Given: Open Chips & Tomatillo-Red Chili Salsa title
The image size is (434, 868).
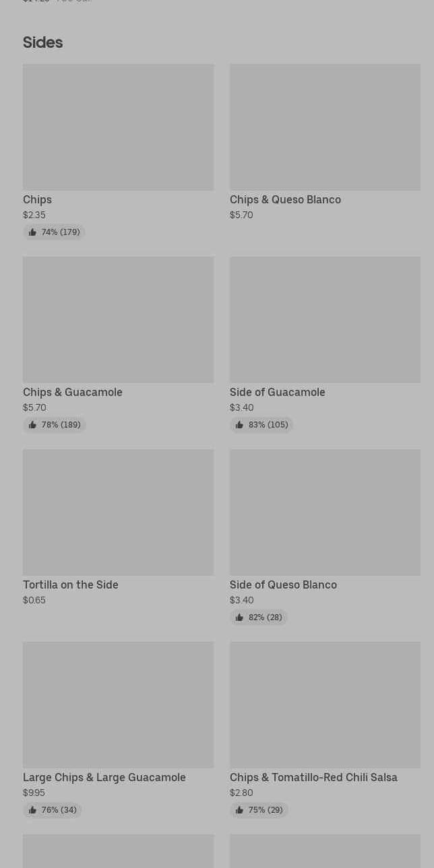Looking at the screenshot, I should [x=313, y=777].
